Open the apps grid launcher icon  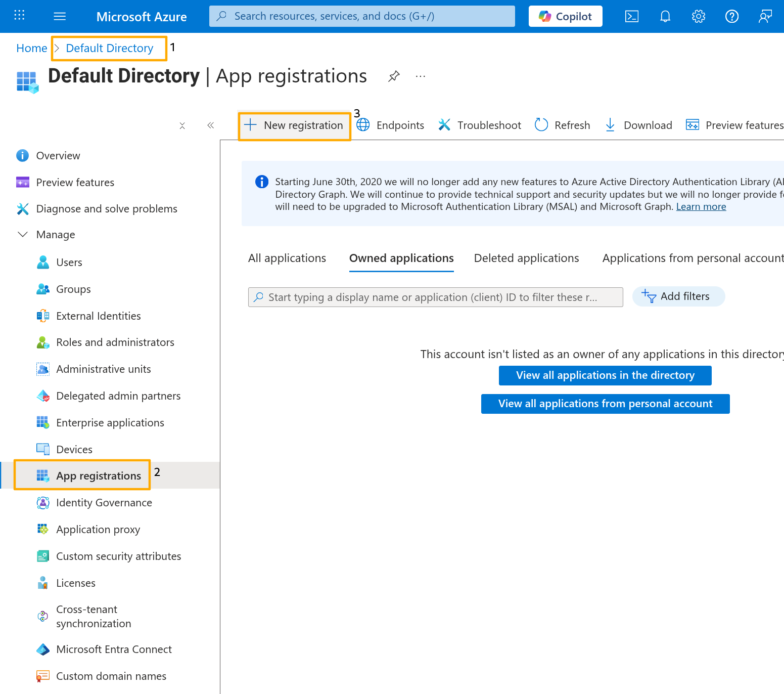(x=19, y=15)
